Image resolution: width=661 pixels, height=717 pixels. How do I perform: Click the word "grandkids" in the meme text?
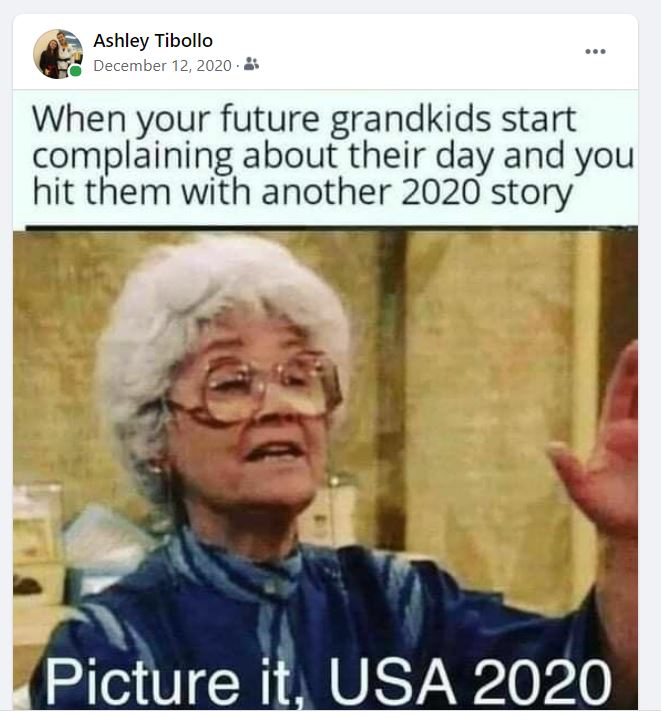pyautogui.click(x=410, y=121)
